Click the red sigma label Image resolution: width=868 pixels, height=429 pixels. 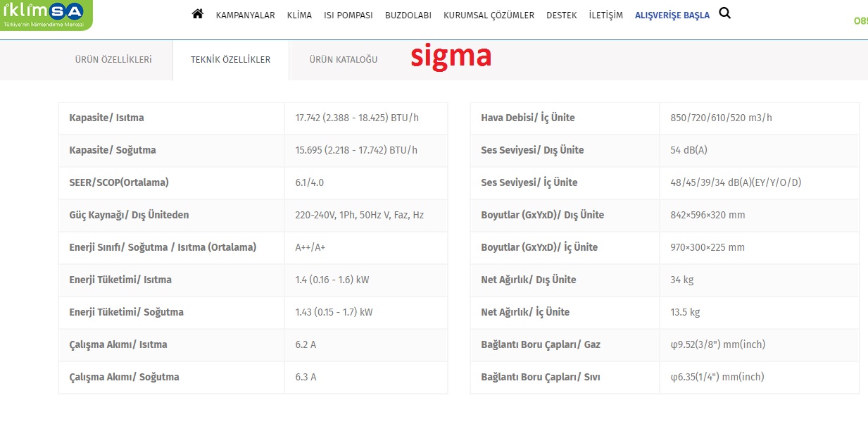click(x=451, y=56)
